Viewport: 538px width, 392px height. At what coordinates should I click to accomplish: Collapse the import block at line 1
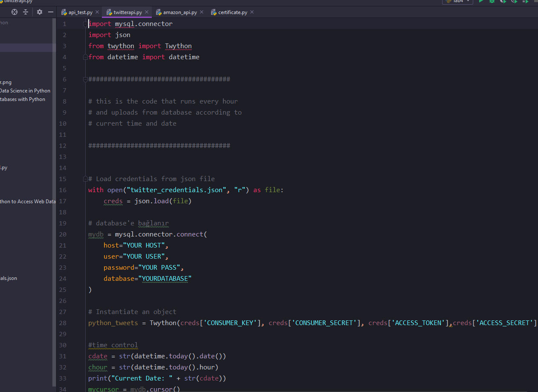[x=85, y=24]
